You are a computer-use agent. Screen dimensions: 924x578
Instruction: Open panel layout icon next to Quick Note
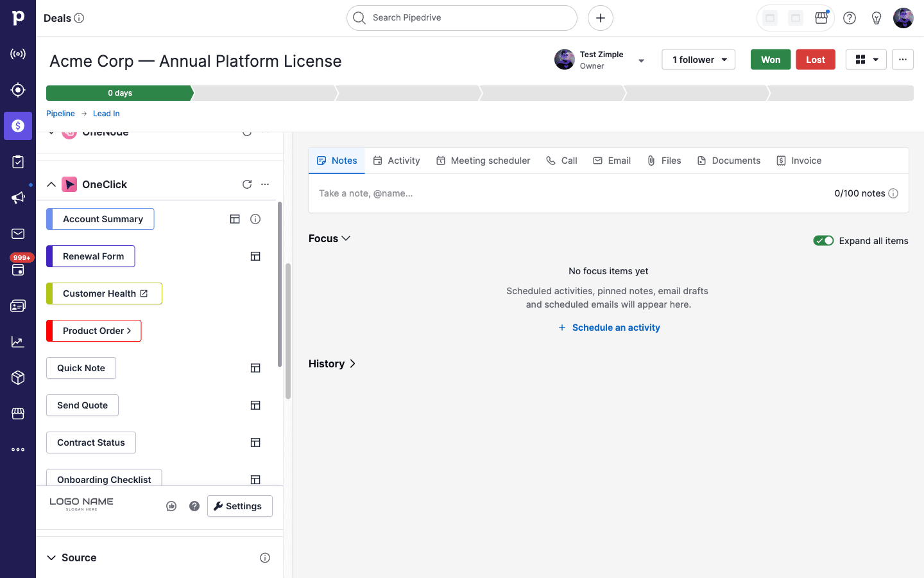click(255, 368)
